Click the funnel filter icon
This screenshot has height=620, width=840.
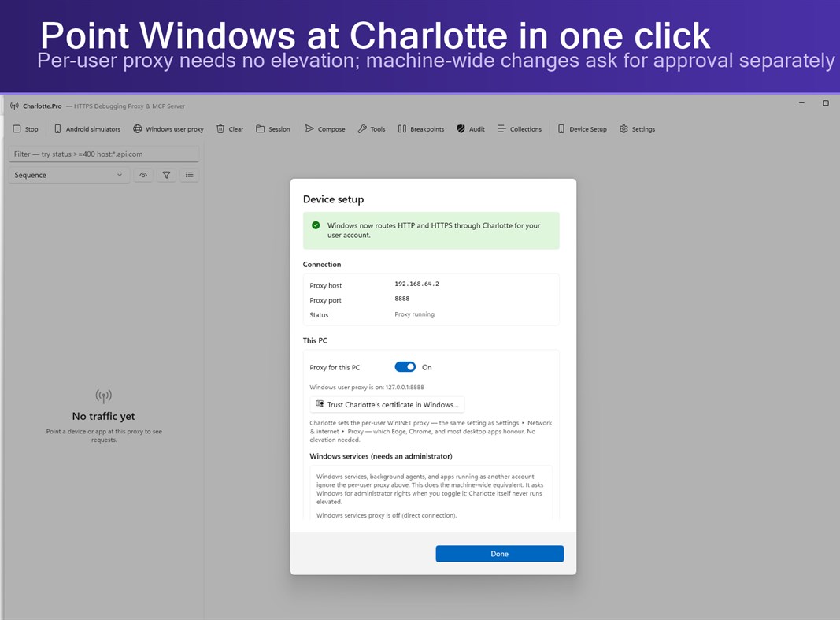pos(167,175)
